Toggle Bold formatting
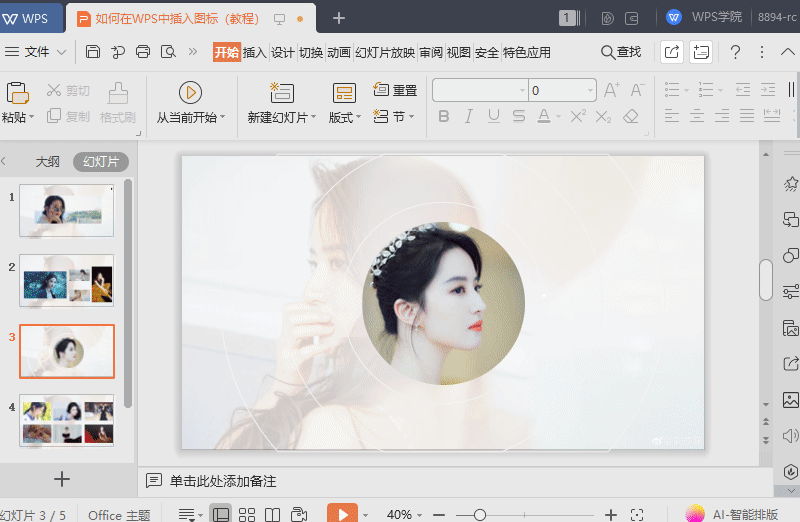 444,116
